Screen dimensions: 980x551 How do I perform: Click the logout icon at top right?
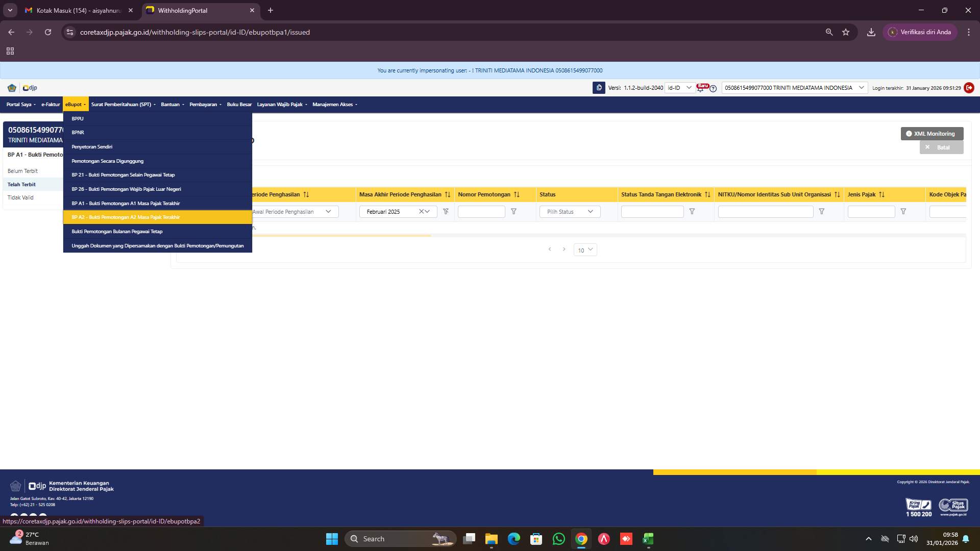coord(969,88)
